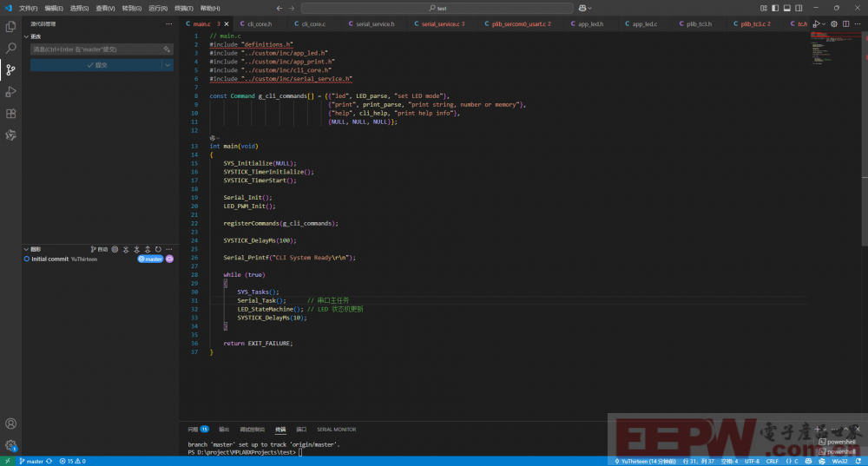The image size is (868, 466).
Task: Click the UTF-8 encoding indicator
Action: pyautogui.click(x=752, y=461)
